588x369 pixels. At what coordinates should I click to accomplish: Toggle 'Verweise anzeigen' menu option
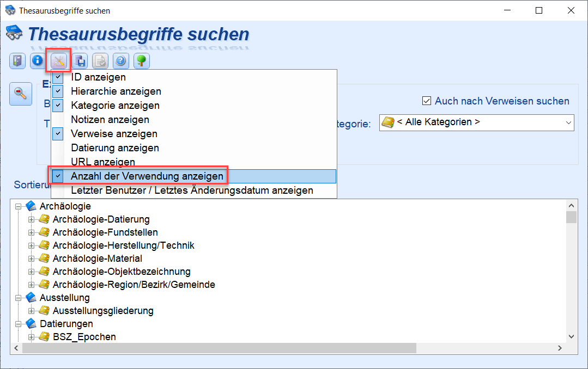click(x=194, y=134)
